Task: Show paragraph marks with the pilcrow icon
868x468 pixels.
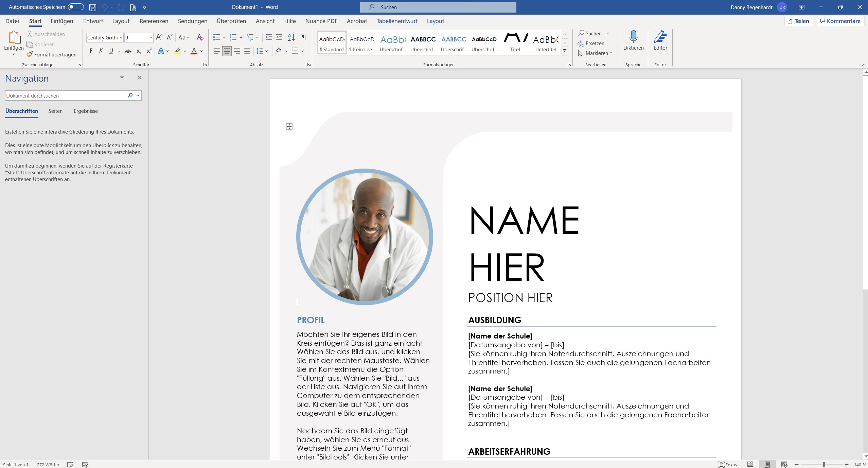Action: tap(304, 37)
